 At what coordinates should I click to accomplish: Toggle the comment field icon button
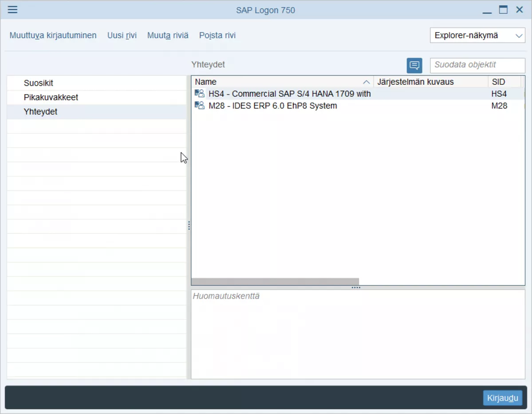pyautogui.click(x=414, y=66)
